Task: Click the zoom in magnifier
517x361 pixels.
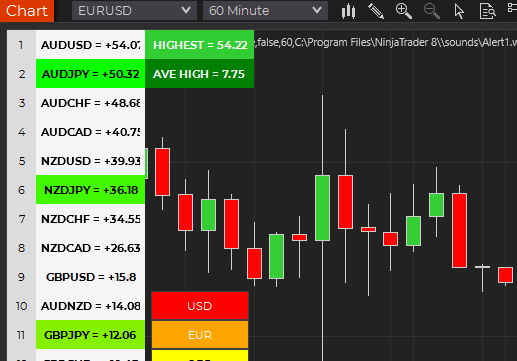Action: click(404, 11)
